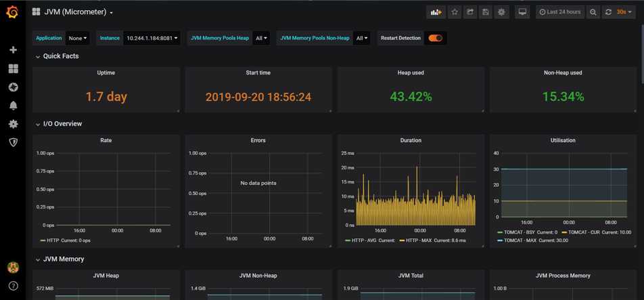Click the Add panel toolbar icon
The height and width of the screenshot is (300, 644).
click(x=436, y=12)
